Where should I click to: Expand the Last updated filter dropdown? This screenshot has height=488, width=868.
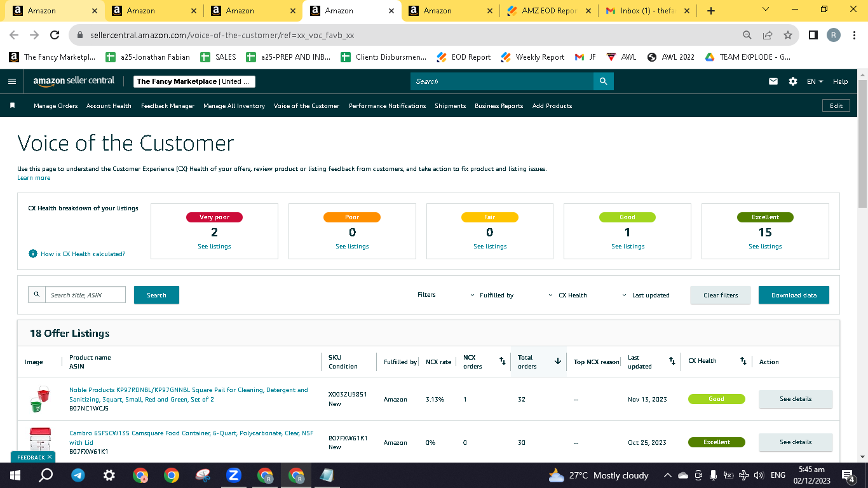646,295
